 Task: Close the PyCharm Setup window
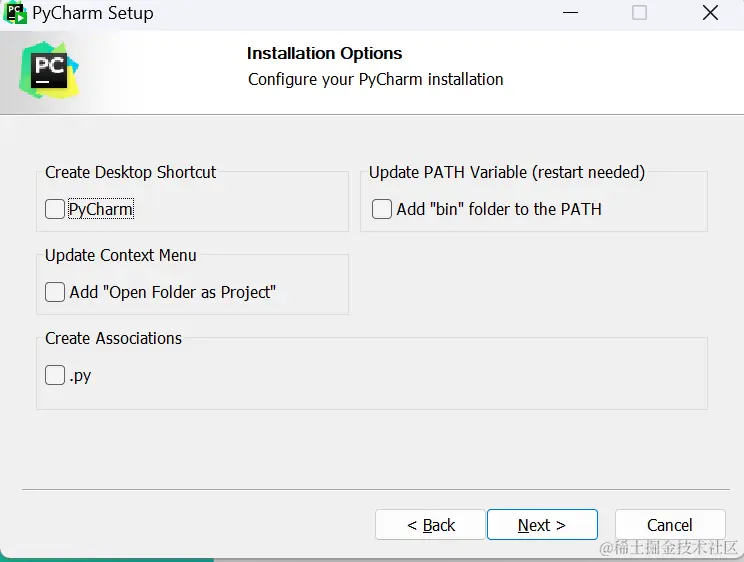click(x=710, y=13)
